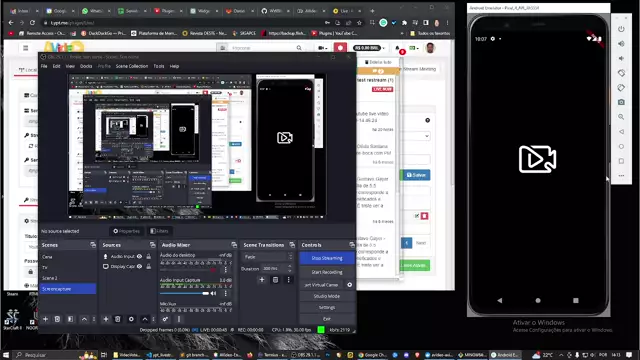Move selected source up
Image resolution: width=640 pixels, height=360 pixels.
tap(144, 319)
